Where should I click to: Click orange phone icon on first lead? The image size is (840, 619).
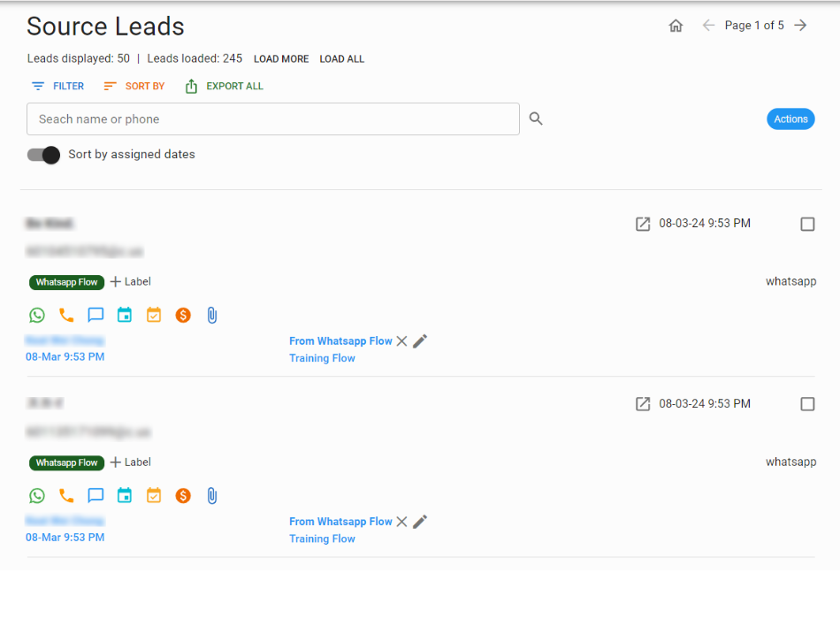point(66,315)
